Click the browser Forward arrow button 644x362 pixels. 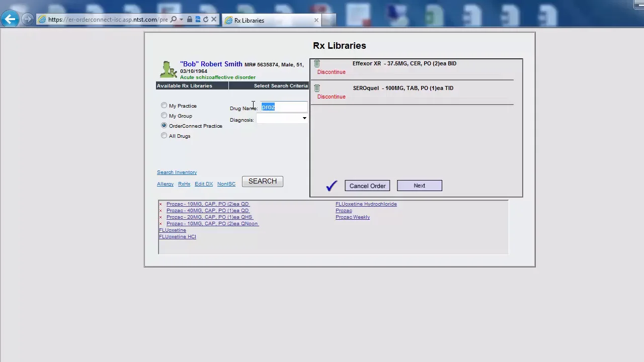(x=28, y=20)
